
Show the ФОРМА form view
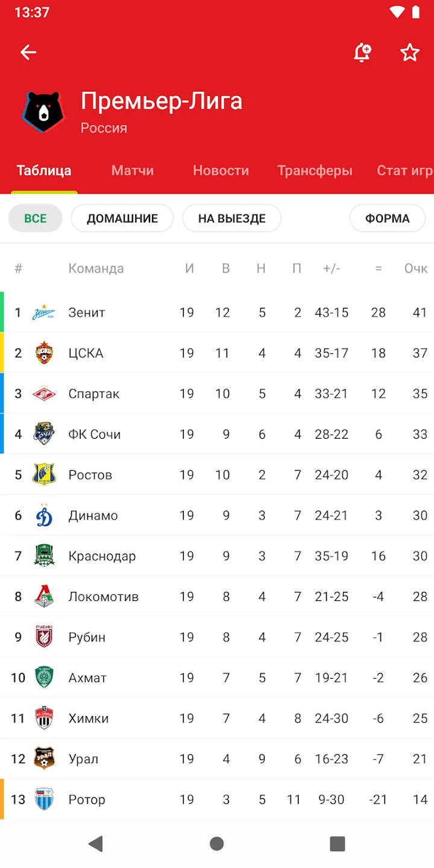pos(387,218)
